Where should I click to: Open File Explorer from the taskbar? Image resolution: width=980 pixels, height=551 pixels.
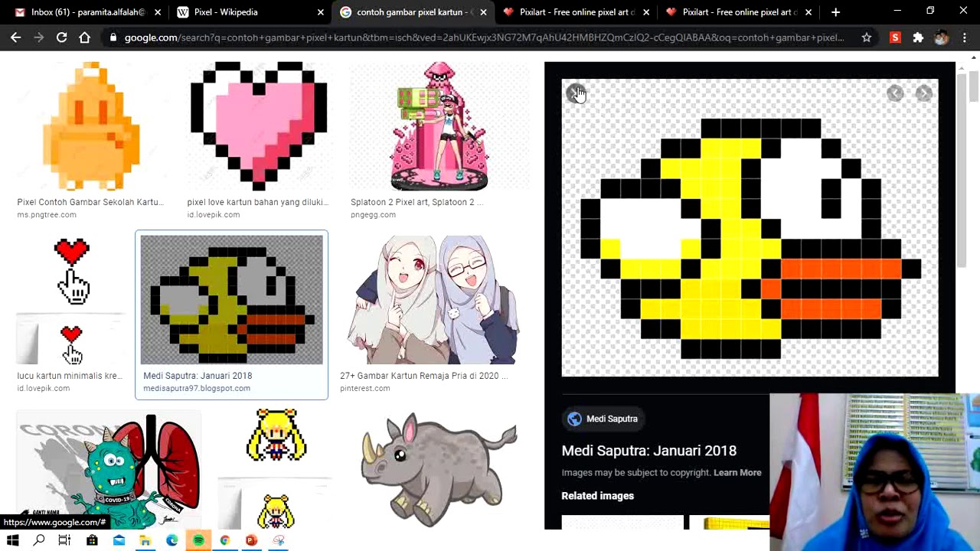[x=145, y=540]
